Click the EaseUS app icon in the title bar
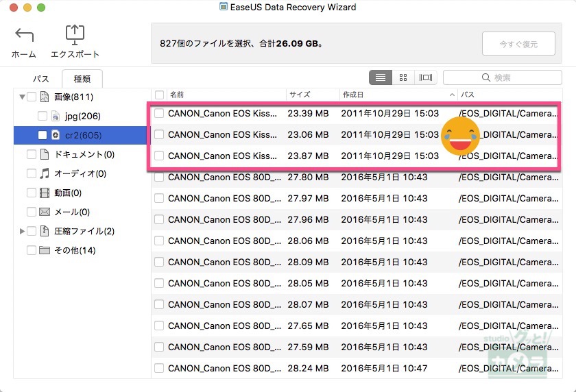The height and width of the screenshot is (392, 576). pyautogui.click(x=224, y=7)
